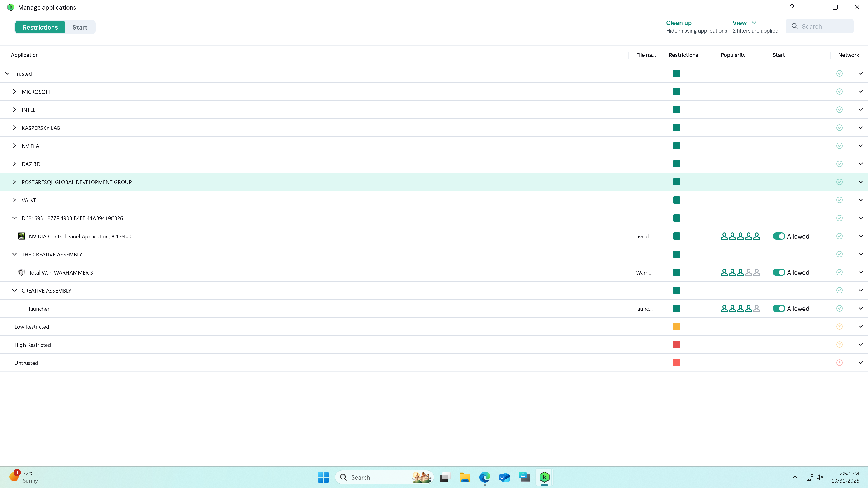
Task: Expand the MICROSOFT group
Action: [14, 91]
